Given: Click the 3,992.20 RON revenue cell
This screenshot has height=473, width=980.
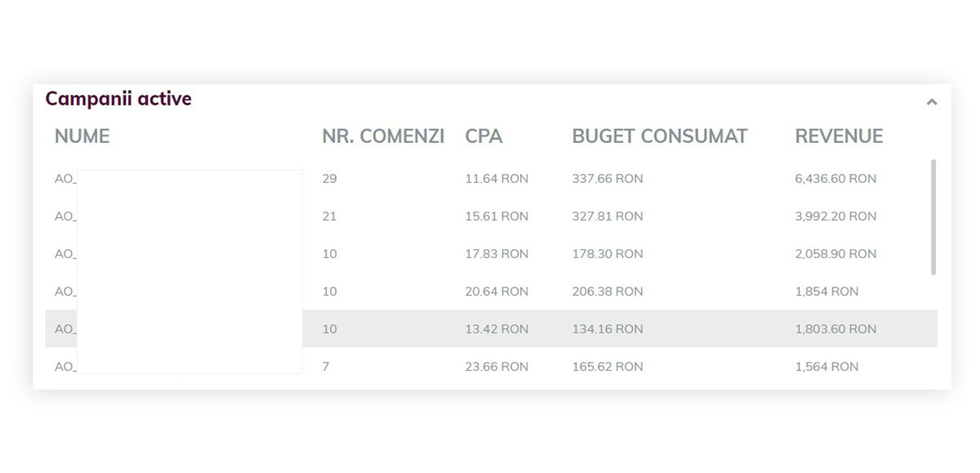Looking at the screenshot, I should tap(835, 216).
